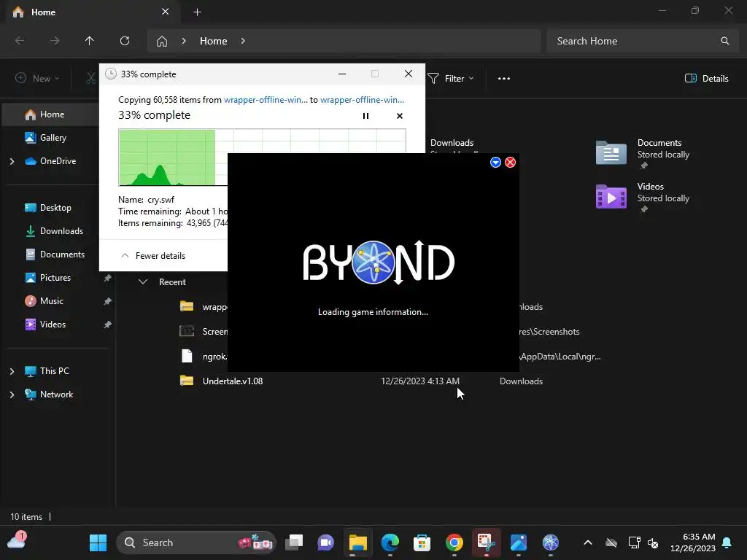The image size is (747, 560).
Task: Toggle the Details pane
Action: click(x=706, y=79)
